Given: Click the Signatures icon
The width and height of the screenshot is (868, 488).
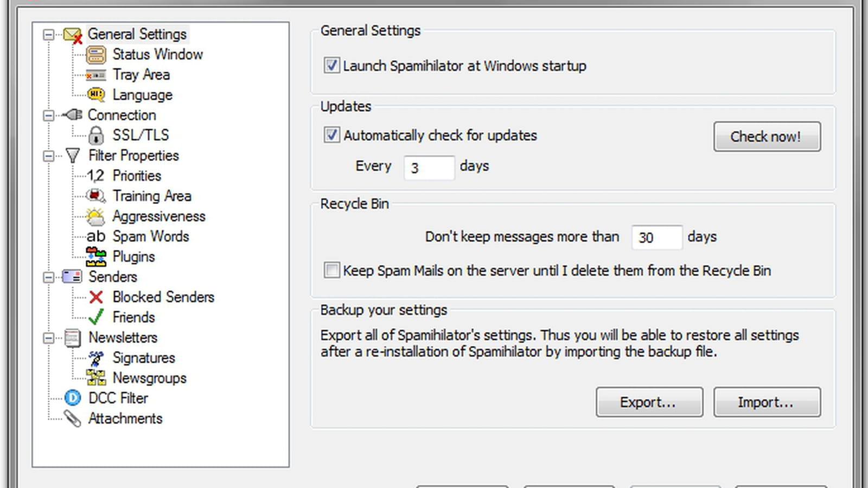Looking at the screenshot, I should click(96, 358).
